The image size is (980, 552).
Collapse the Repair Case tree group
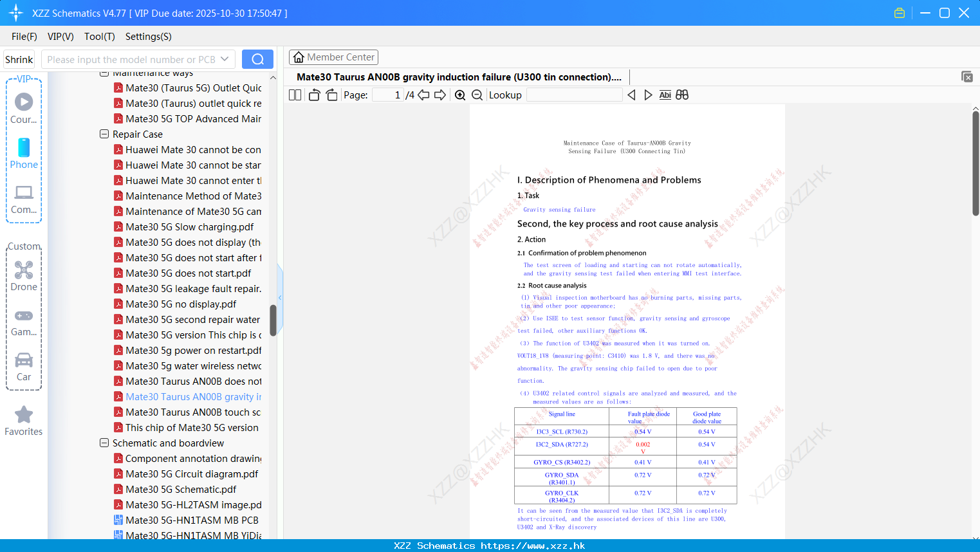point(104,134)
